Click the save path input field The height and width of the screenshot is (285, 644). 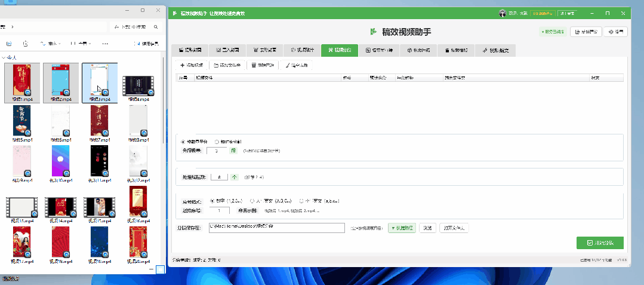point(276,228)
